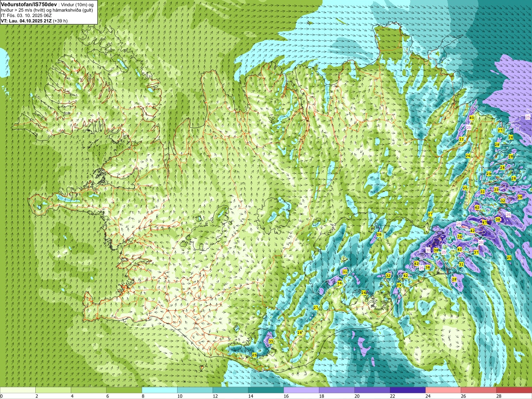Click the 12–14 m/s teal legend swatch
This screenshot has height=399, width=532.
click(x=231, y=390)
